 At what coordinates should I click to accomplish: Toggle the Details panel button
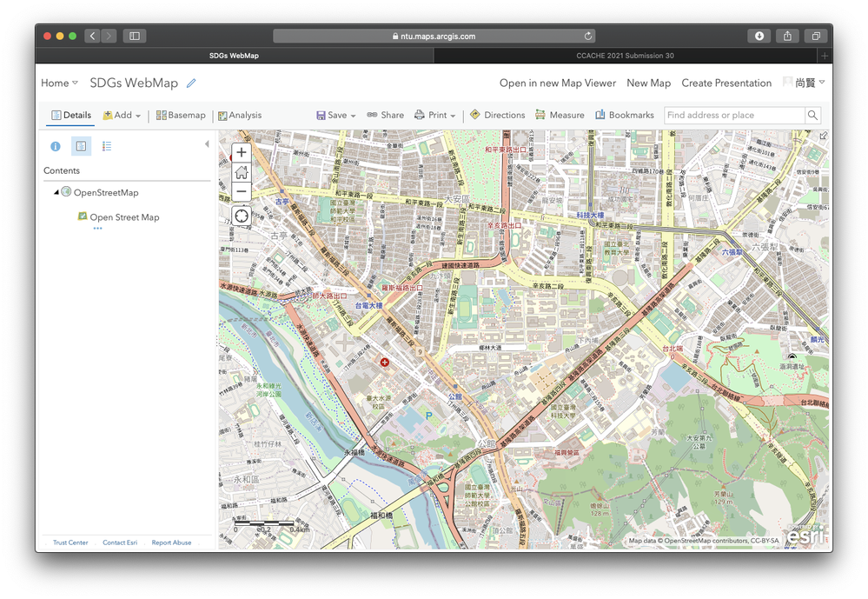[x=71, y=115]
